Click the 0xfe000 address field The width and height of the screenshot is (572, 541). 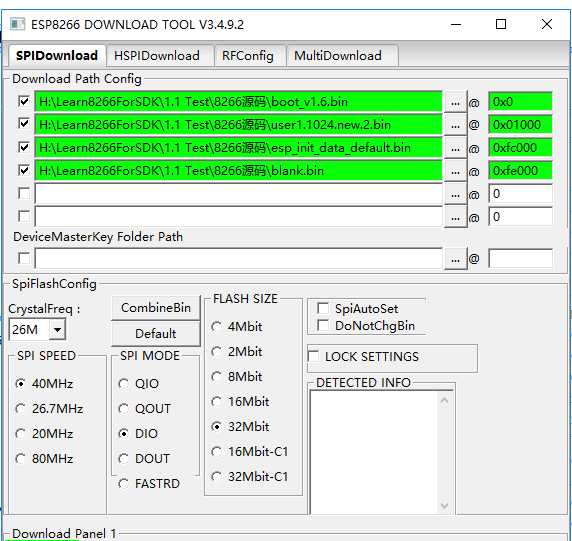point(520,170)
